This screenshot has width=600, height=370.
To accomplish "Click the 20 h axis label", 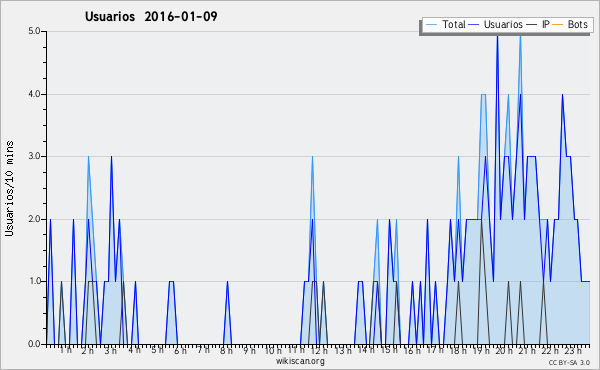I will pyautogui.click(x=503, y=350).
